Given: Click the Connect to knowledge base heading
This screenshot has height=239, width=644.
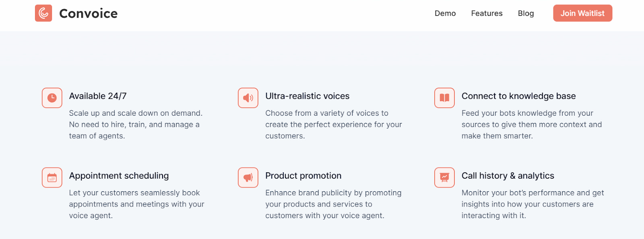Looking at the screenshot, I should [518, 96].
